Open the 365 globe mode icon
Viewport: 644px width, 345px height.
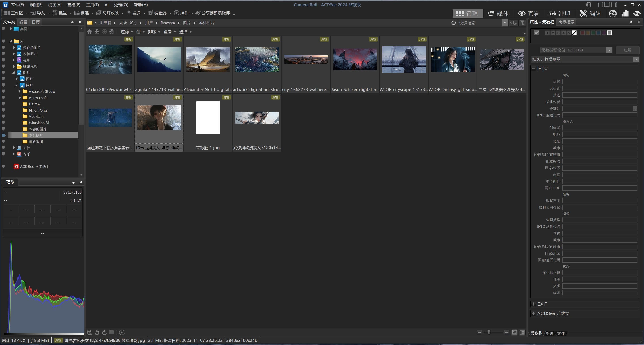(612, 13)
